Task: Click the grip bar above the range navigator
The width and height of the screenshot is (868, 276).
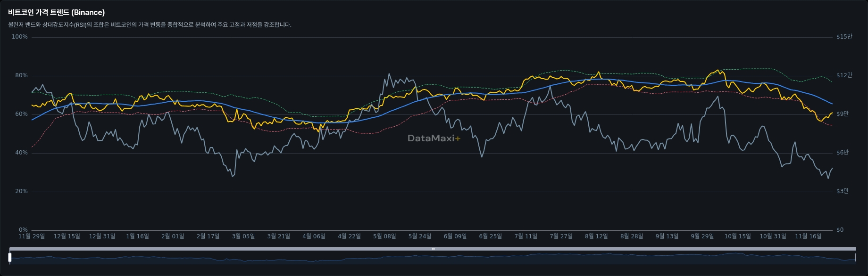Action: tap(433, 249)
